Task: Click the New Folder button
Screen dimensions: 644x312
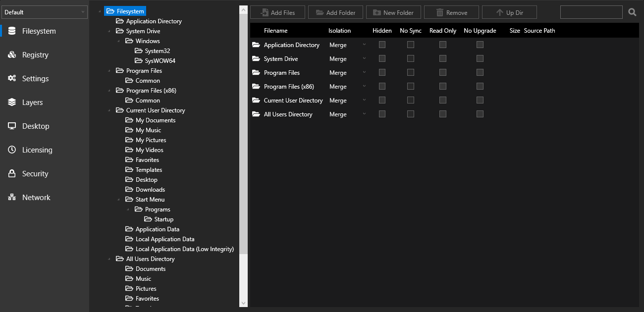Action: (x=393, y=12)
